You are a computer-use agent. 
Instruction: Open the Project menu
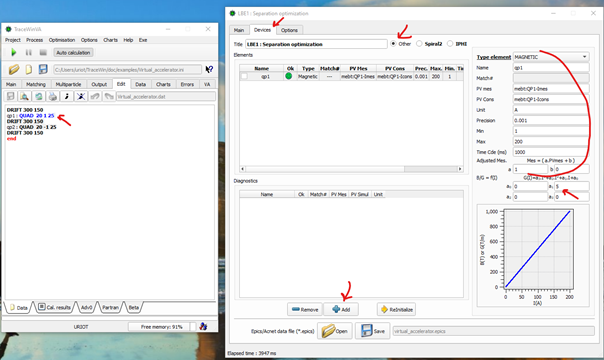pos(13,40)
